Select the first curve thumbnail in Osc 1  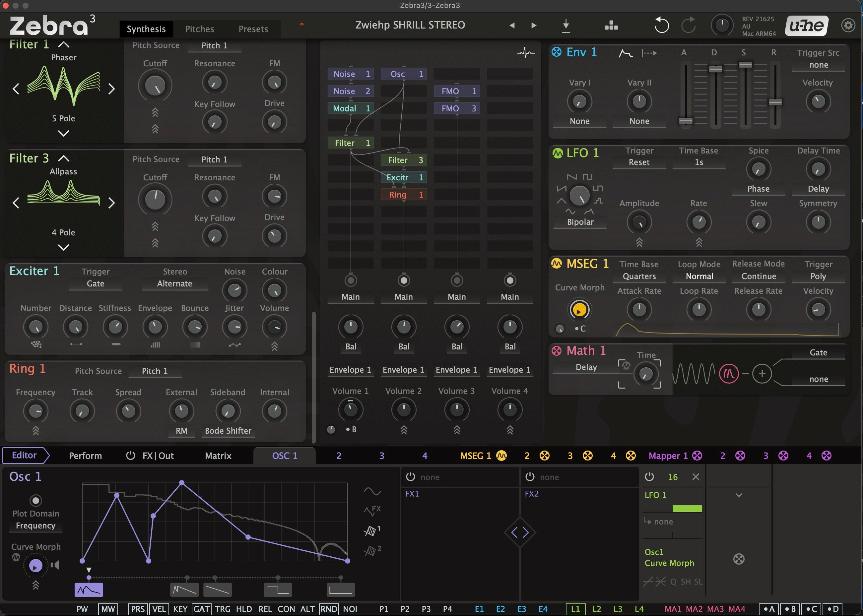(x=89, y=590)
